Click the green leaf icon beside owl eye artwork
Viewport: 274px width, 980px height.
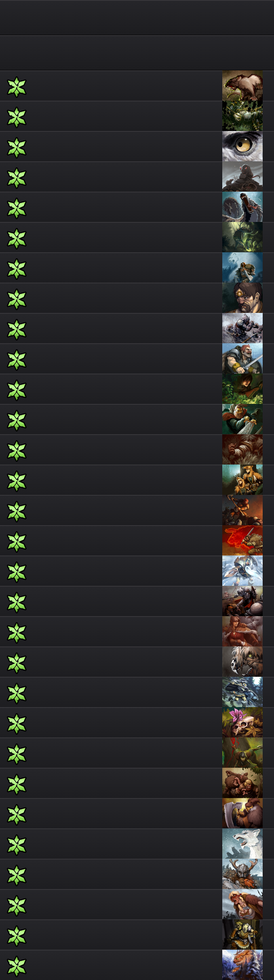pos(17,147)
